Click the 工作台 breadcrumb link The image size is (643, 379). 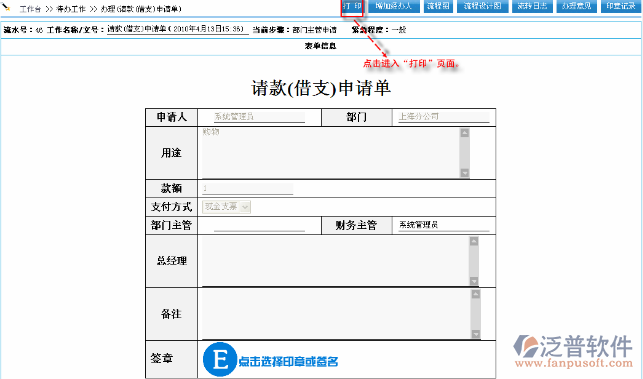(30, 9)
